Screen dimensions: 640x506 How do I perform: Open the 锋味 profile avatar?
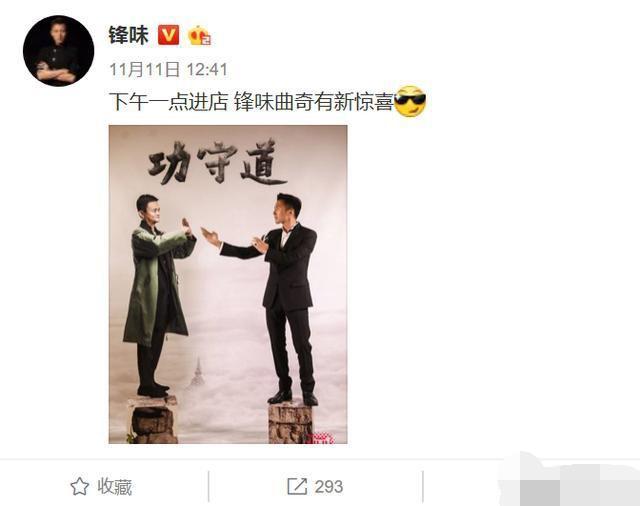(x=59, y=51)
